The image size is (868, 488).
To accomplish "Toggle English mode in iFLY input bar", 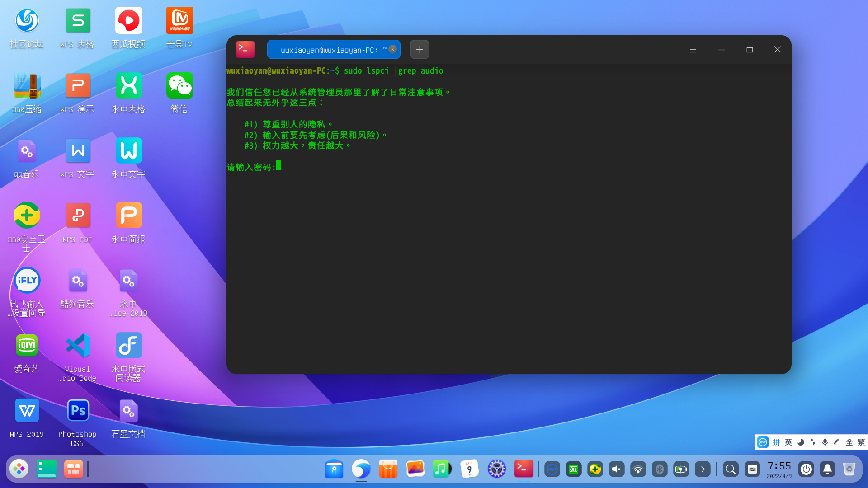I will pos(788,442).
